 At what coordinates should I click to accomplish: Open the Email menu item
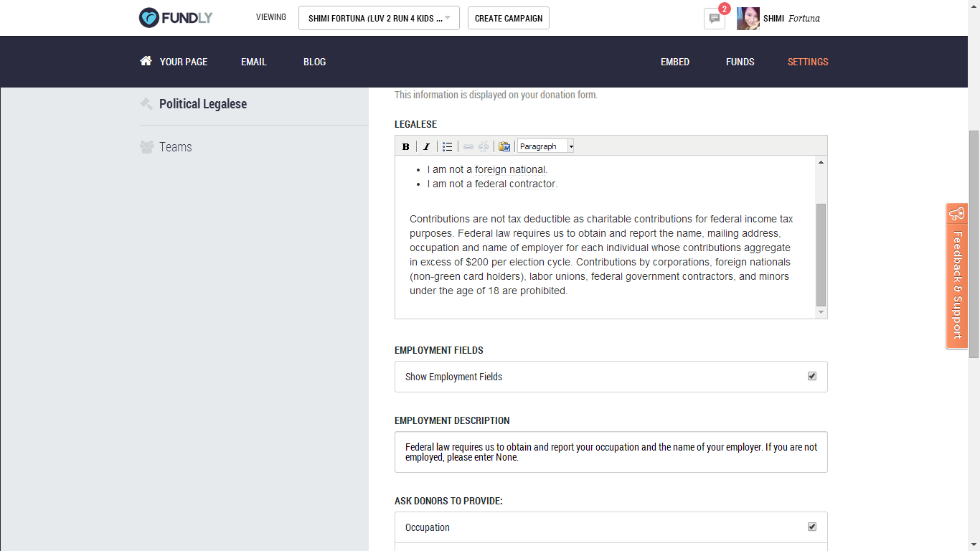254,62
